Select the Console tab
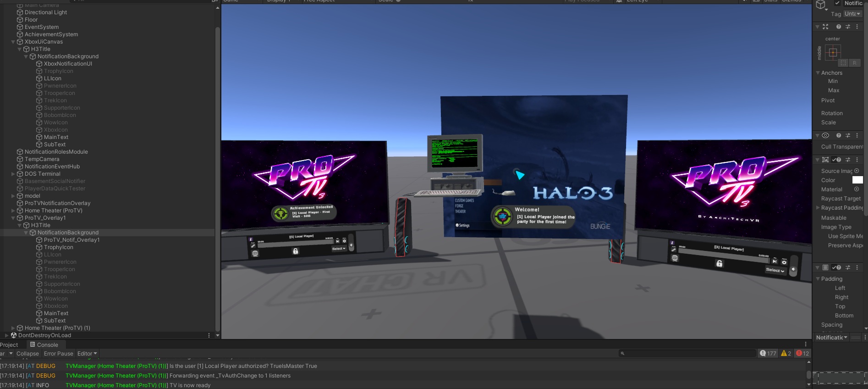The width and height of the screenshot is (868, 389). (x=44, y=345)
